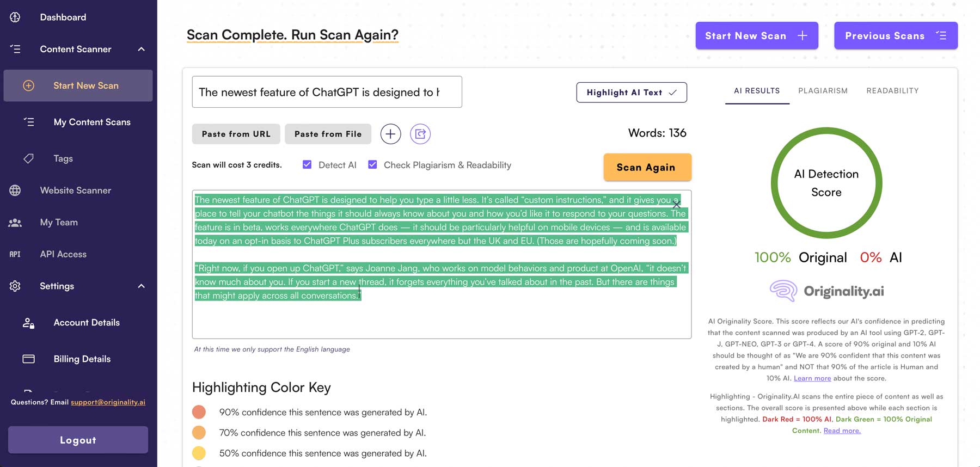
Task: Click the Billing Details card icon
Action: (29, 359)
